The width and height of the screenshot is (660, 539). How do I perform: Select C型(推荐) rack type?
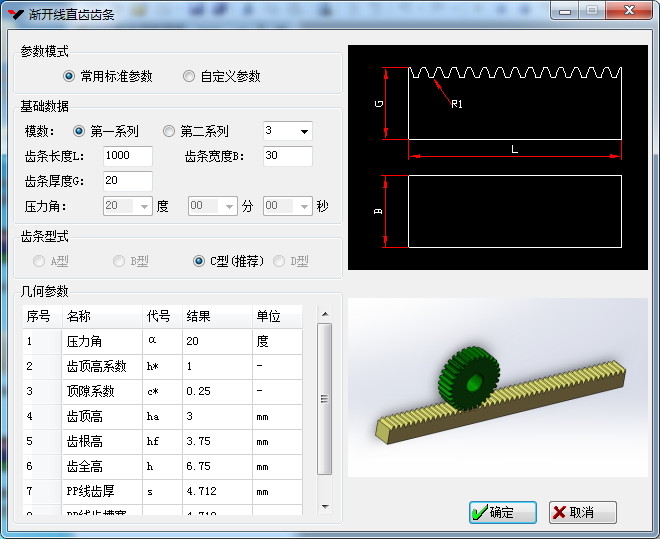coord(229,261)
